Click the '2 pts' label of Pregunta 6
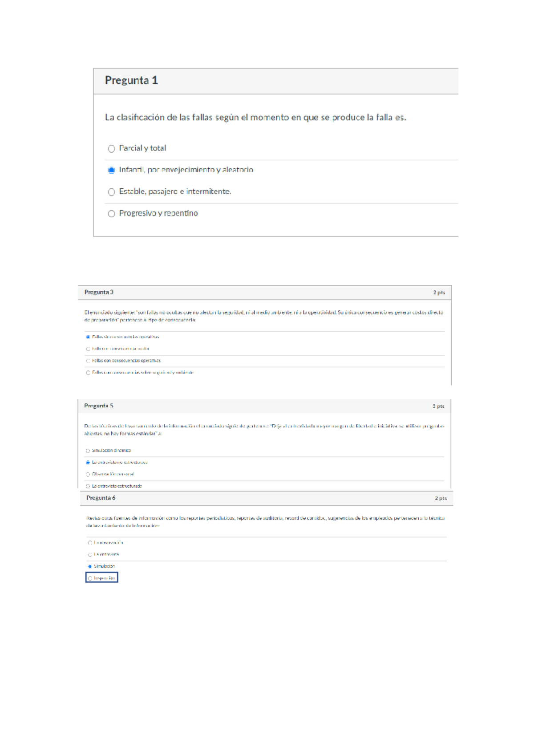 [x=441, y=498]
